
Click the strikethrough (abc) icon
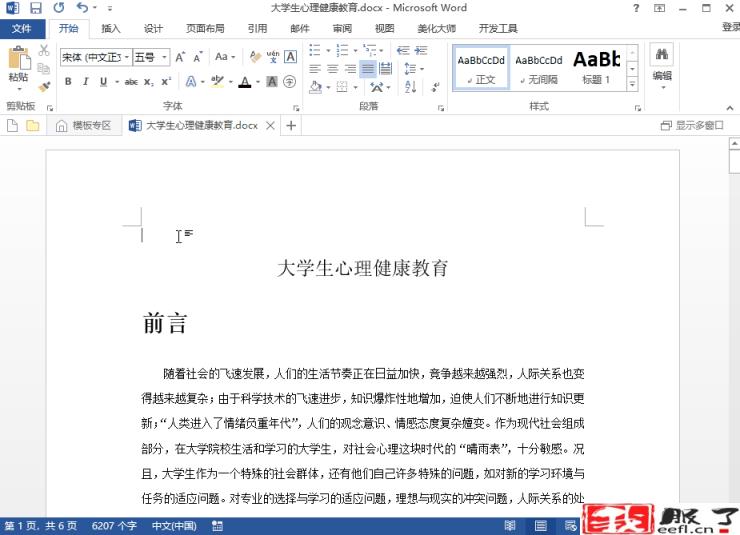point(131,82)
